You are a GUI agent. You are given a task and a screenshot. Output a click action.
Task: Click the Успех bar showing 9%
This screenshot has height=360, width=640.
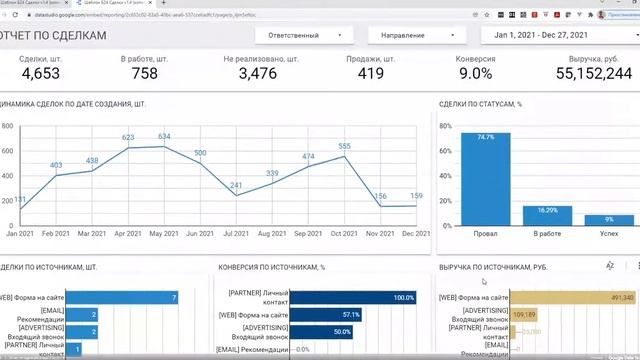[x=609, y=220]
